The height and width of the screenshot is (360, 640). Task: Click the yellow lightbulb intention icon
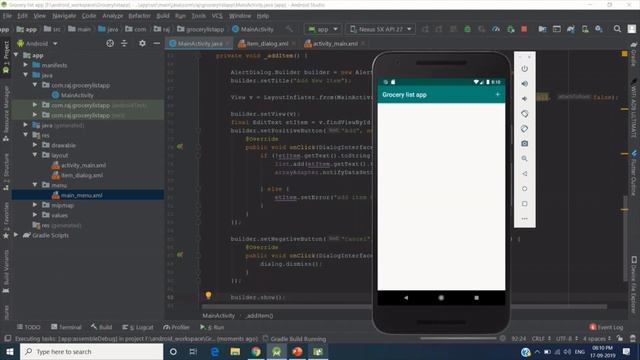208,295
